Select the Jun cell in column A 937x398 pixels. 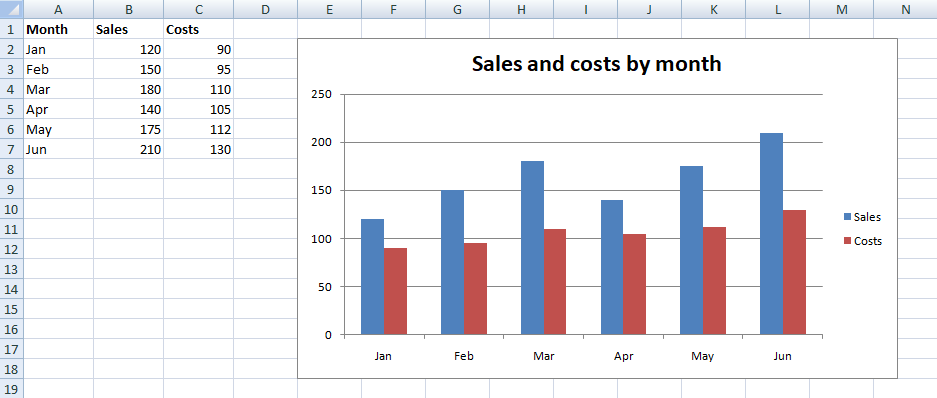tap(59, 149)
